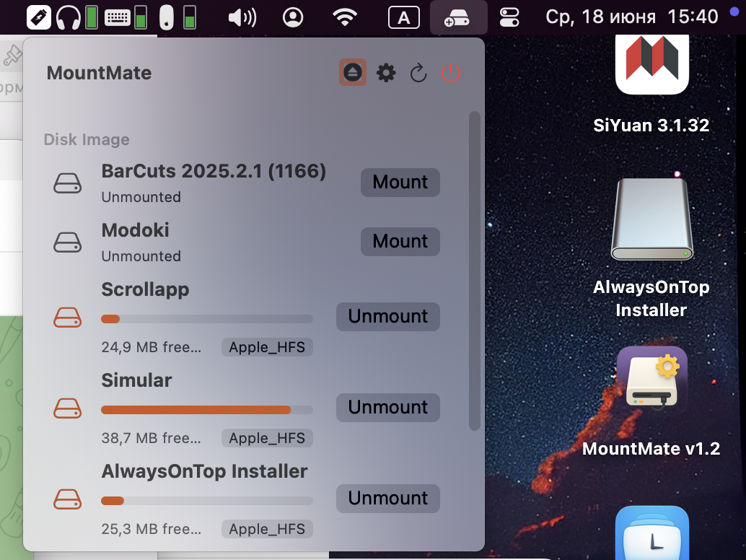
Task: Select the Scrollapp title text
Action: point(145,290)
